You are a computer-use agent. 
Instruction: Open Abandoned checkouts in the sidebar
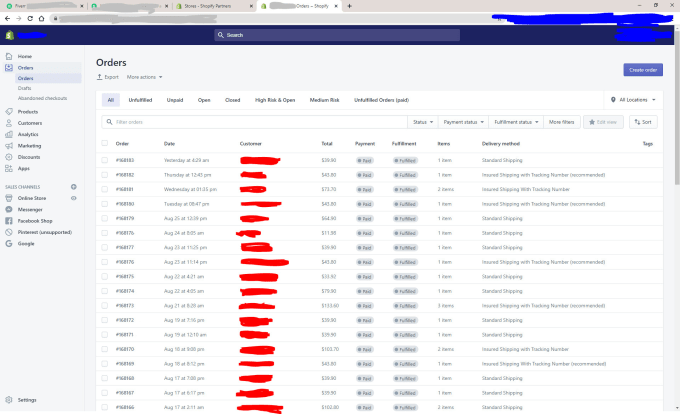click(x=42, y=98)
